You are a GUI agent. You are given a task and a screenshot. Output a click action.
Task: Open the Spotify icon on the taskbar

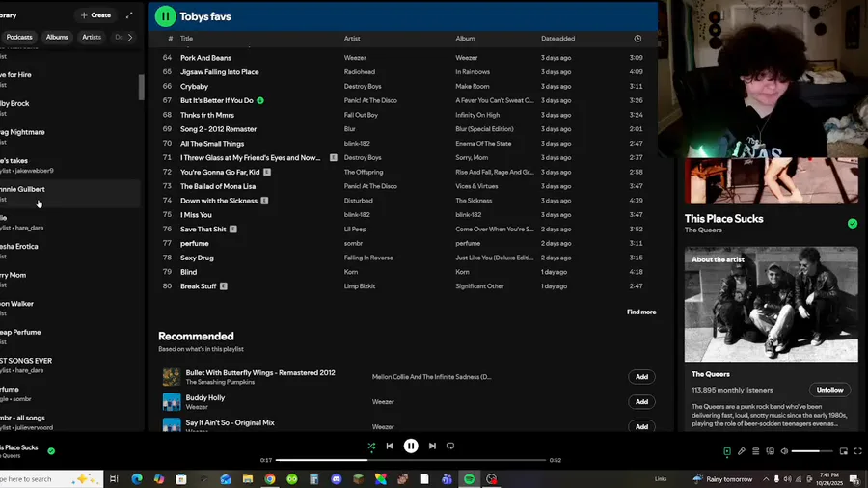(470, 479)
